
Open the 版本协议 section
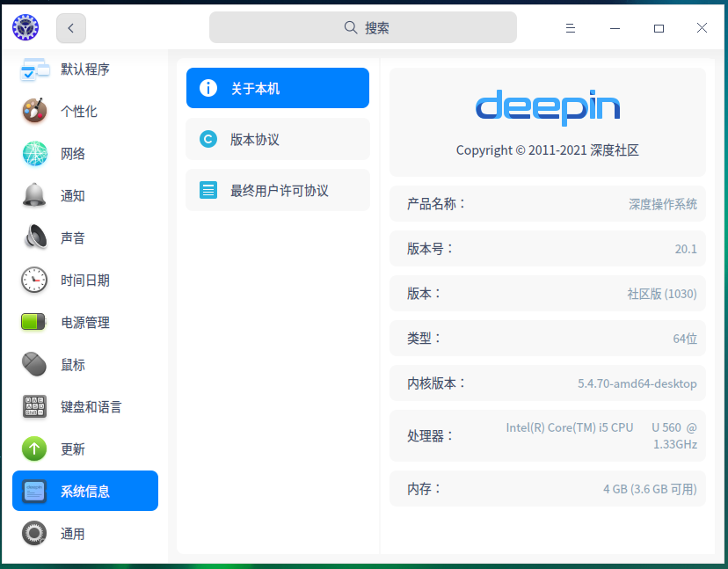[278, 139]
